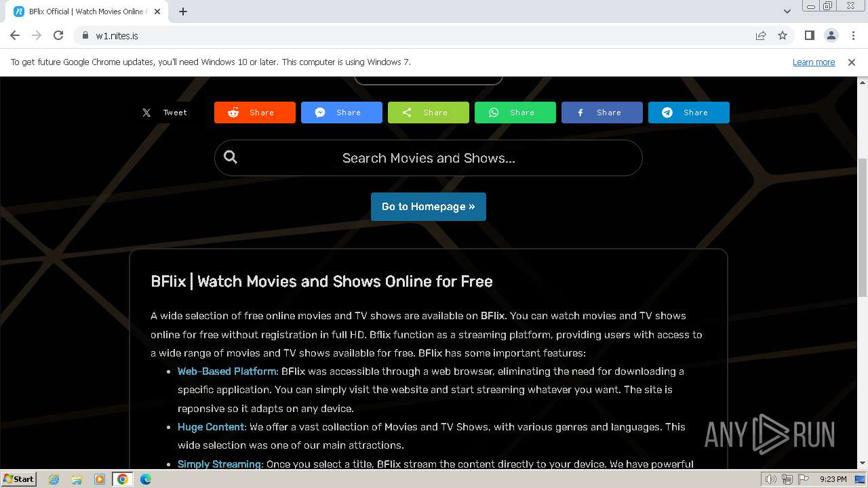Viewport: 868px width, 488px height.
Task: Share via the green ShareThis button
Action: click(429, 113)
